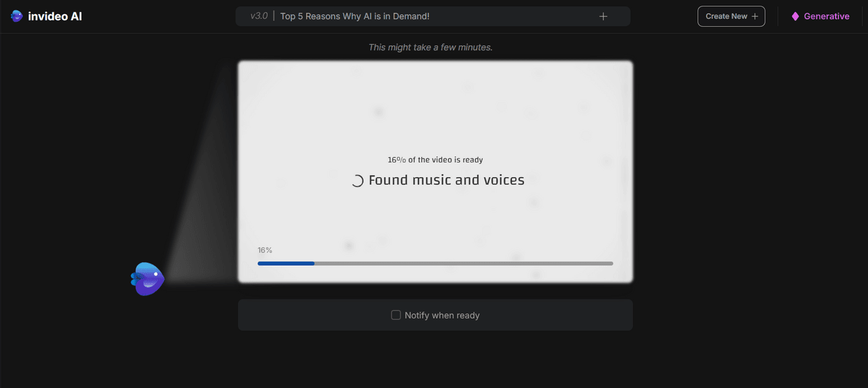Click the invideo AI wordmark to go home
Viewport: 868px width, 388px height.
point(55,15)
